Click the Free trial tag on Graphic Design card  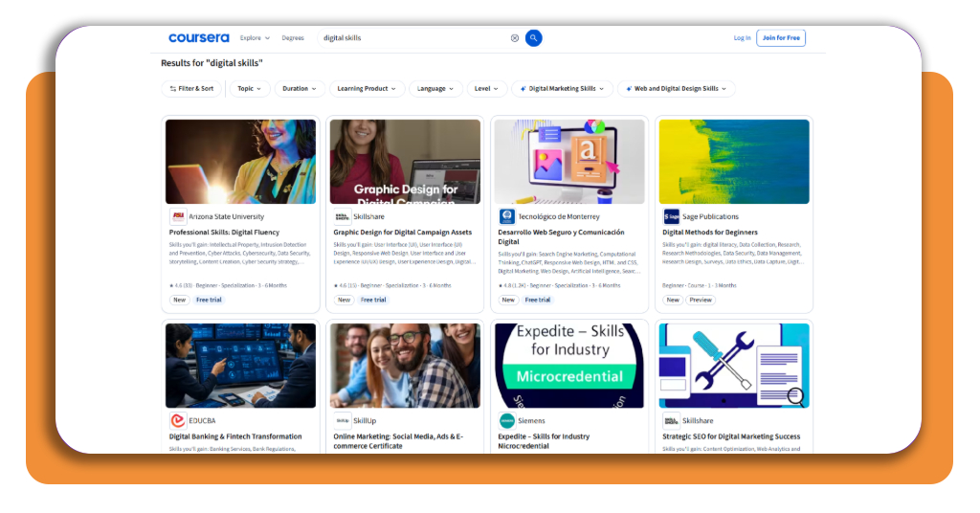(x=373, y=300)
